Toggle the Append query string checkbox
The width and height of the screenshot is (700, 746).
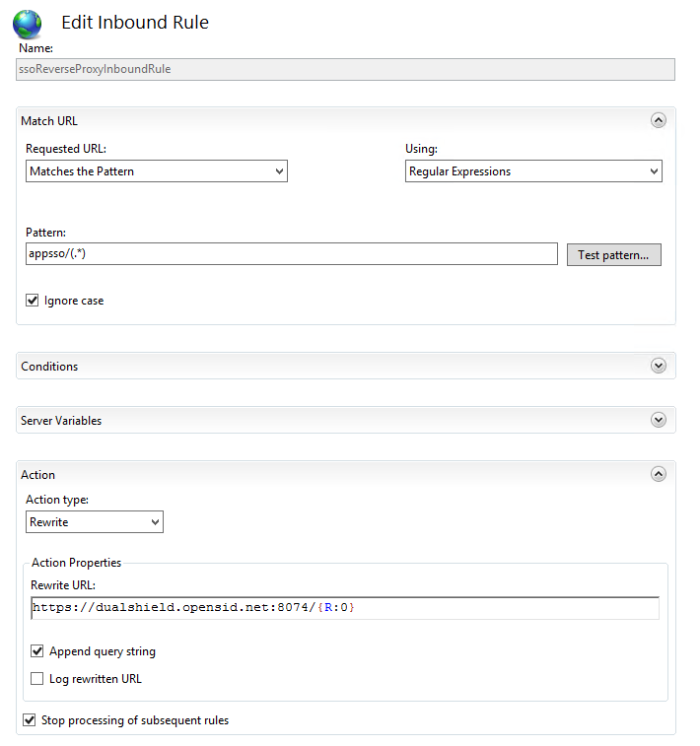tap(37, 651)
